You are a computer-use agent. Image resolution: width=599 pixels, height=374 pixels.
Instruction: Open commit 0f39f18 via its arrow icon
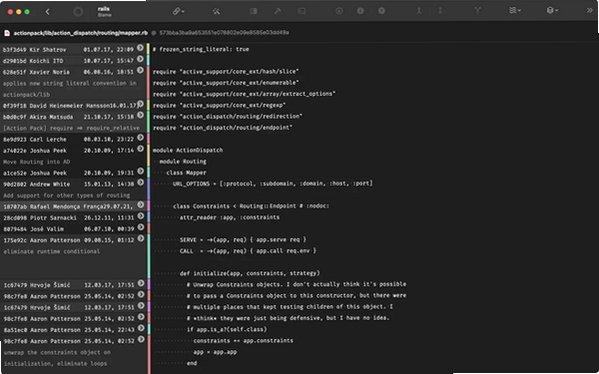(x=140, y=104)
